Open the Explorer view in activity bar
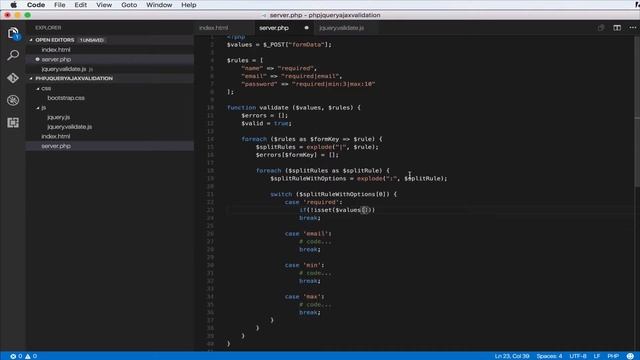This screenshot has width=640, height=360. tap(13, 33)
